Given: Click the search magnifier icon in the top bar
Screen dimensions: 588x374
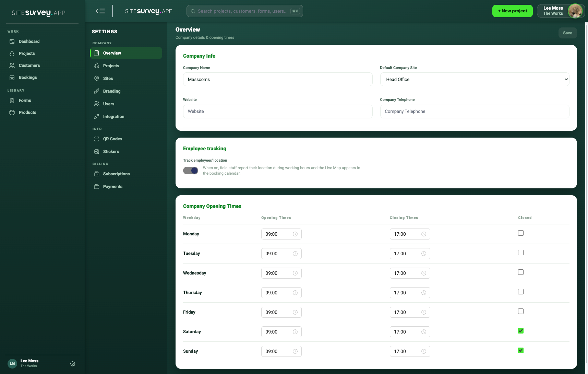Looking at the screenshot, I should [x=193, y=11].
